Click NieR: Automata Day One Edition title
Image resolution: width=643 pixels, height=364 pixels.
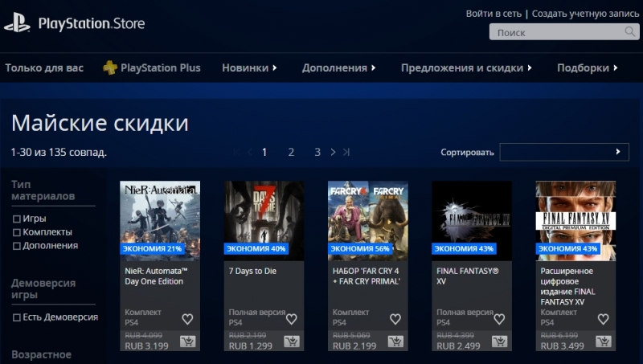tap(156, 276)
